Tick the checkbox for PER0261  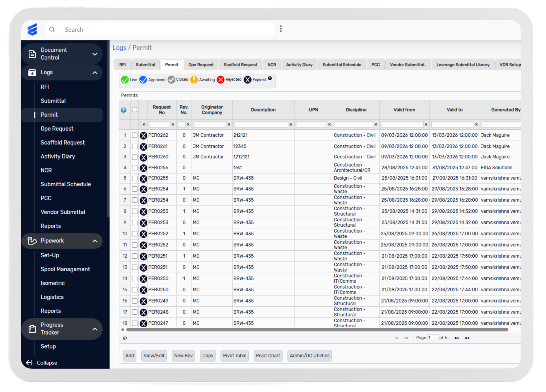click(x=135, y=146)
